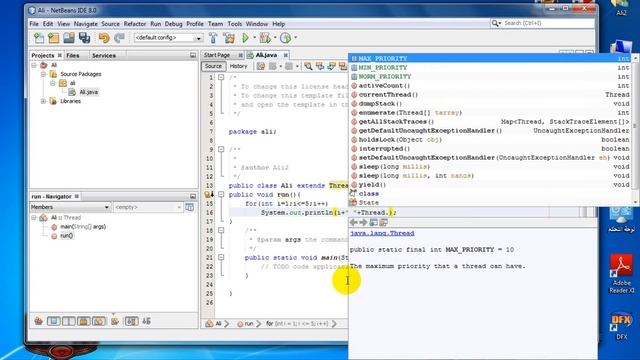The image size is (640, 360).
Task: Toggle Show Fields filter in Navigator
Action: coord(53,321)
